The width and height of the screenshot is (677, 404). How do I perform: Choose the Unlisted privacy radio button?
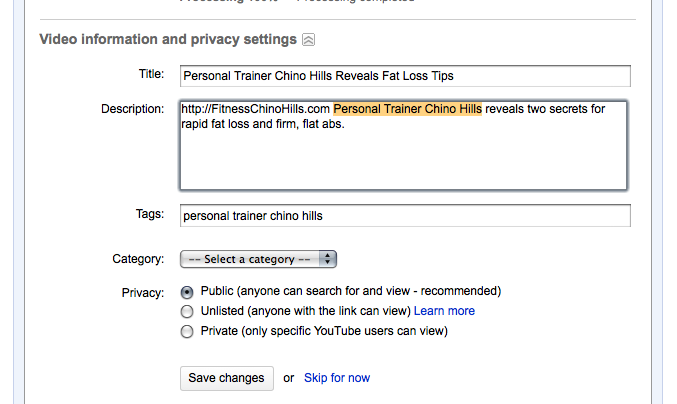point(187,312)
